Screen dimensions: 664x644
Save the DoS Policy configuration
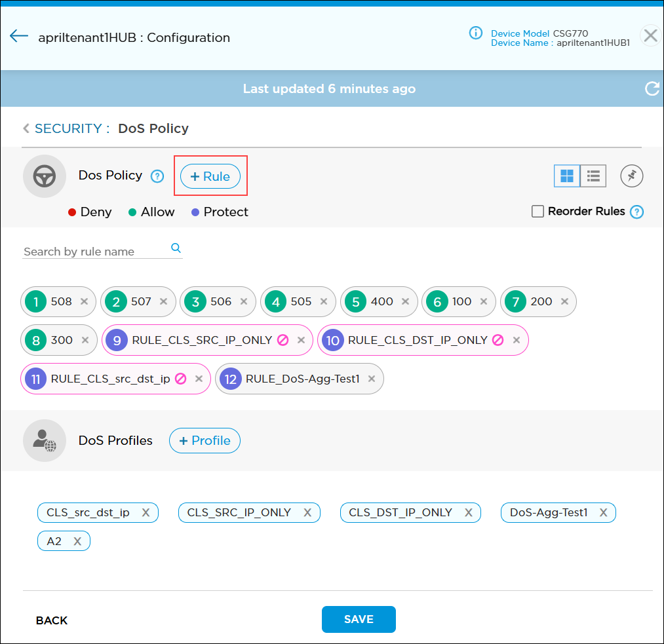pos(359,619)
